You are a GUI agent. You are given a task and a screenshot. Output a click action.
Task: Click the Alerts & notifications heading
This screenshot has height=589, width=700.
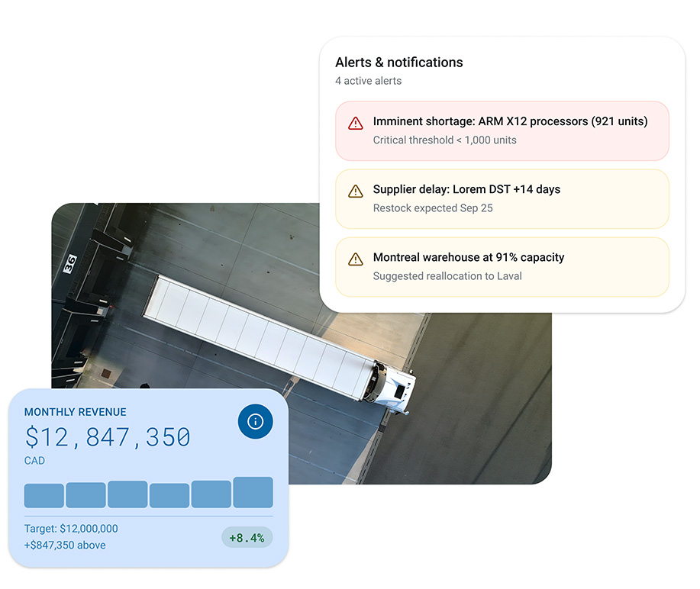399,63
